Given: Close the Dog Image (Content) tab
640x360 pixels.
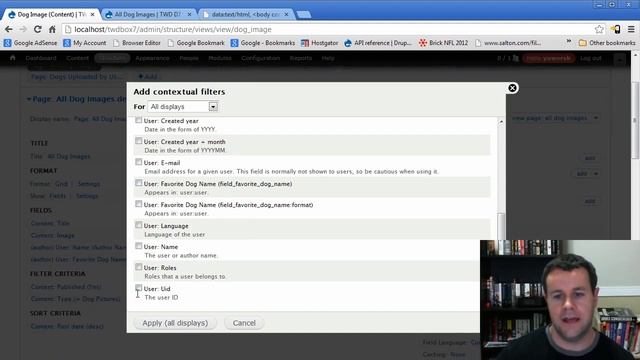Looking at the screenshot, I should (92, 14).
